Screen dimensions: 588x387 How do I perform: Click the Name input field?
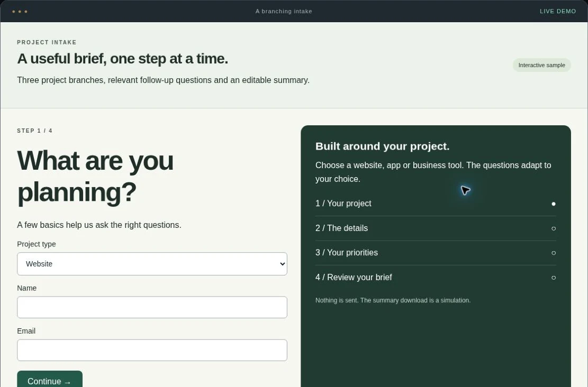pyautogui.click(x=152, y=307)
